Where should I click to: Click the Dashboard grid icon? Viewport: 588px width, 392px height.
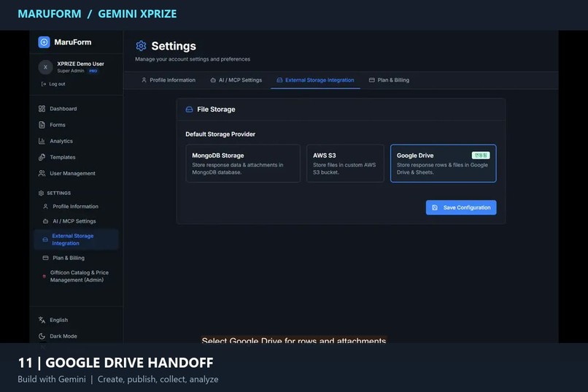[42, 109]
